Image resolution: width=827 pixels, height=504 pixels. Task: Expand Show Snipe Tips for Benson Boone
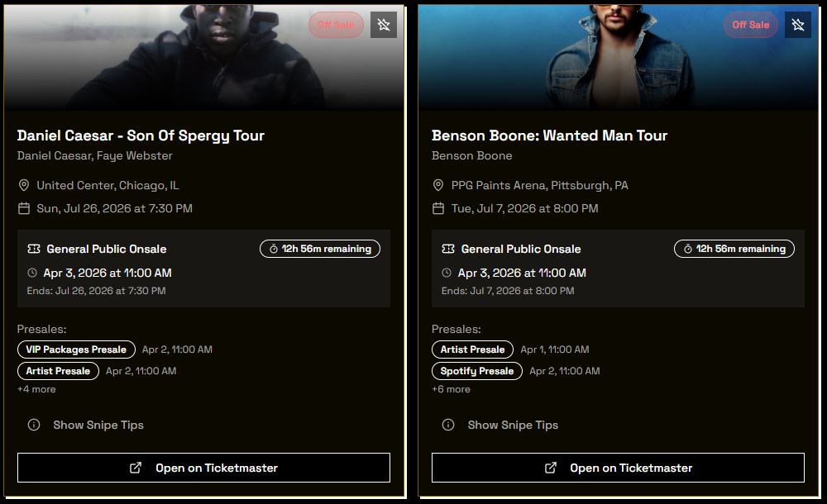513,425
